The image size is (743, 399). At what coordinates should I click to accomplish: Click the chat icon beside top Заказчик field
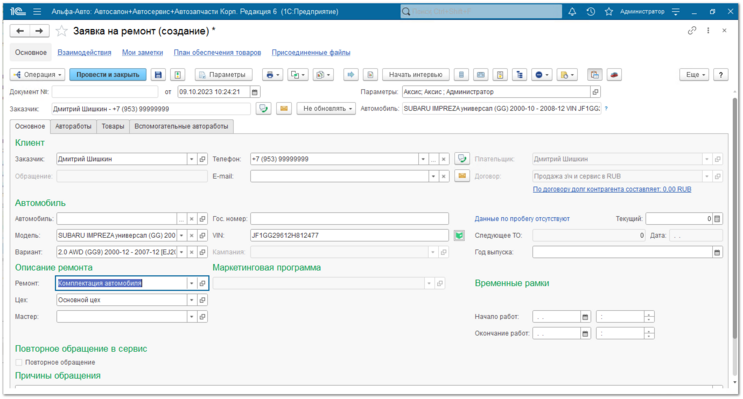[x=263, y=109]
